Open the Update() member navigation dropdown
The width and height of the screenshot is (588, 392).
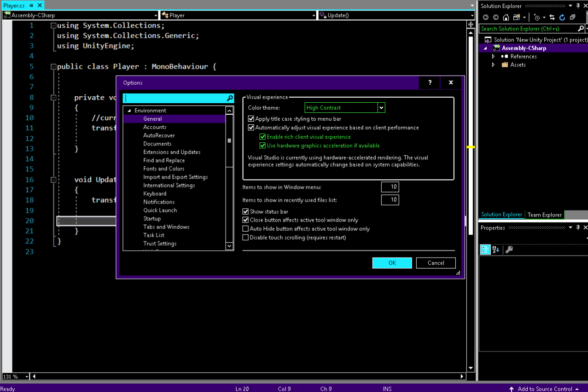[472, 15]
